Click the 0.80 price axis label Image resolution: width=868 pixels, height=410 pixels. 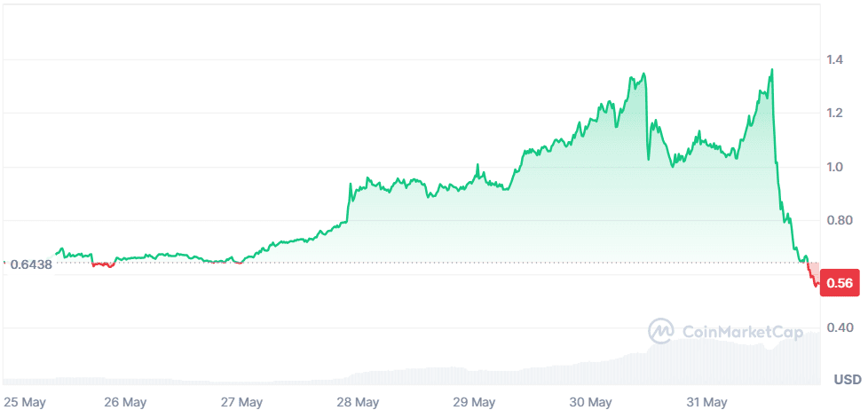point(839,220)
